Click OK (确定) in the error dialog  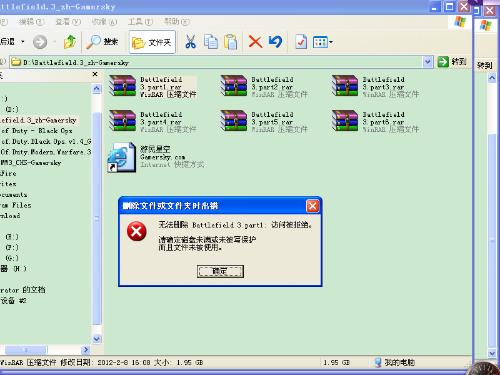tap(220, 271)
